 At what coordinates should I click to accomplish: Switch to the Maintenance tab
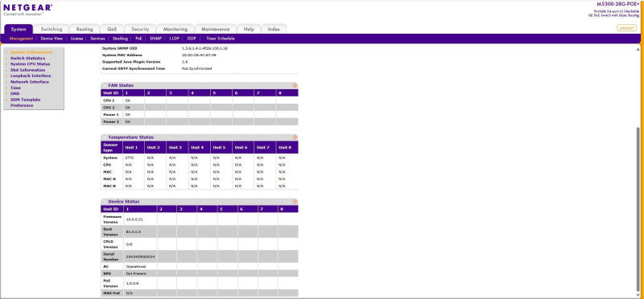pos(216,29)
